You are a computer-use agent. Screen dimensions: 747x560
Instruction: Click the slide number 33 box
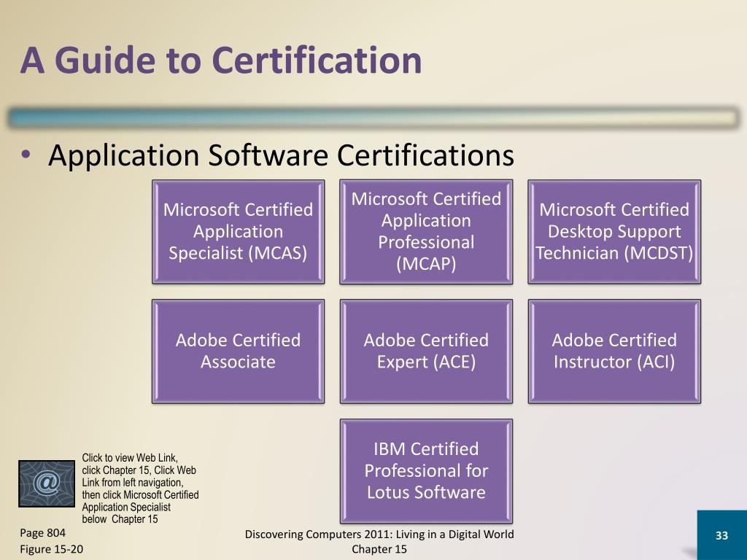point(721,536)
